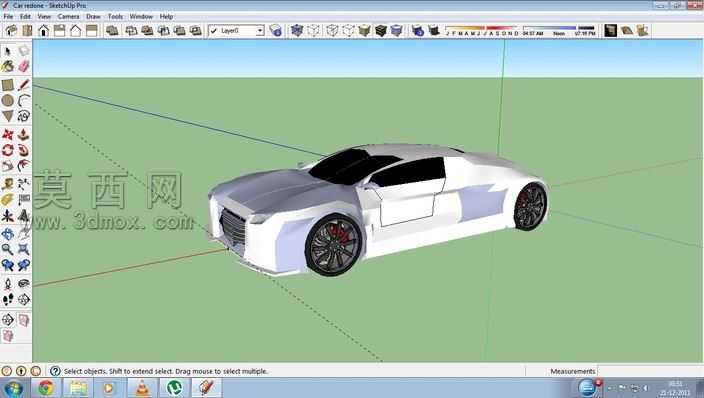Click the white car model
The image size is (704, 398).
[378, 210]
